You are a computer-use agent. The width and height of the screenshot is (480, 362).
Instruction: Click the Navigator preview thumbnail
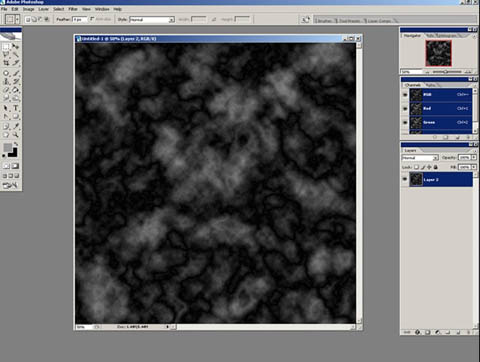pos(439,53)
